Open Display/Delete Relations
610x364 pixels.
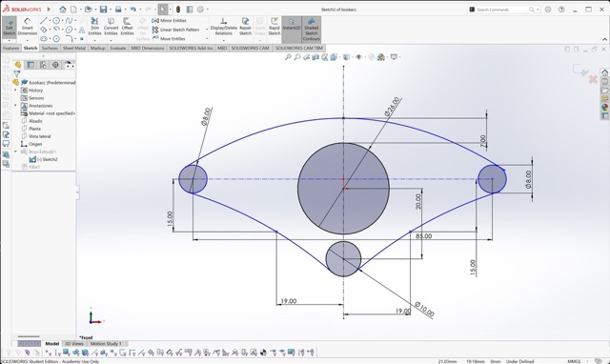224,27
